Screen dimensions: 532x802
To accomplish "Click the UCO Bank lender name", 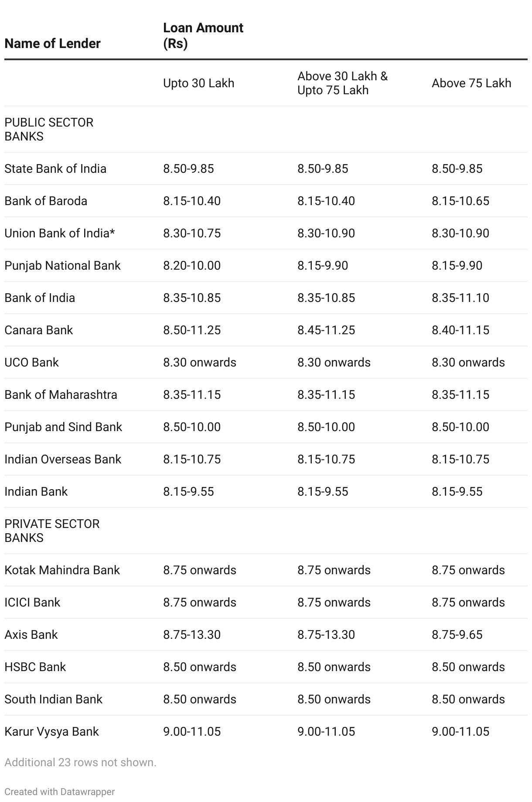I will (x=31, y=363).
